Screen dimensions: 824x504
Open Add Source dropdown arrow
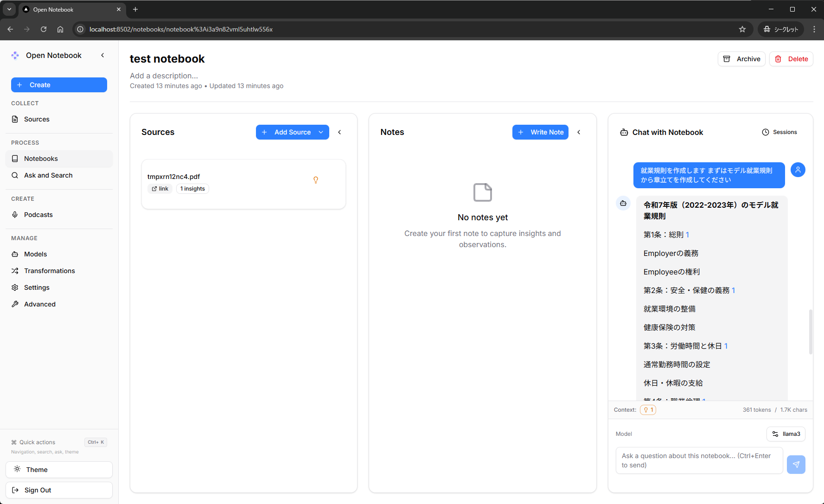point(321,132)
